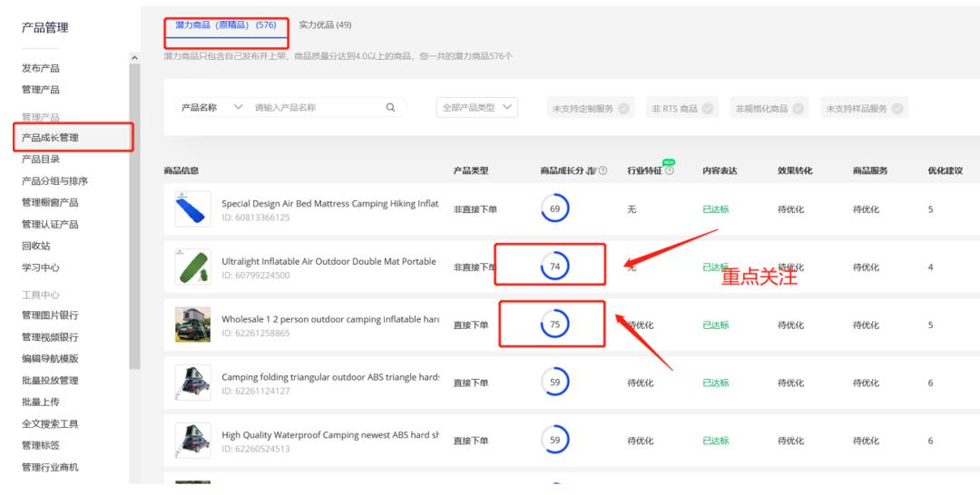The width and height of the screenshot is (980, 495).
Task: Click the product name search input
Action: [316, 107]
